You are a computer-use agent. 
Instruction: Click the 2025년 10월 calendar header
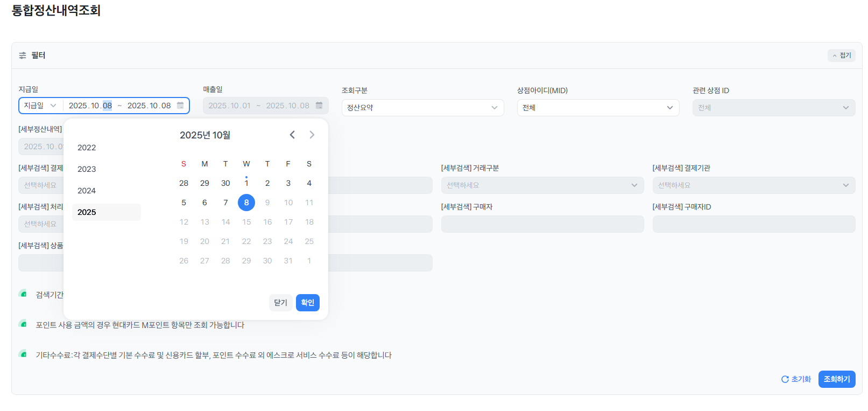pyautogui.click(x=205, y=135)
